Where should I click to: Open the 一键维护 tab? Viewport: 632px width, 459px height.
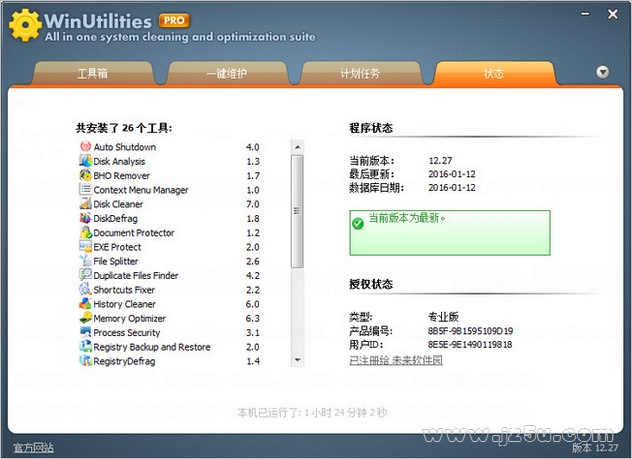coord(227,73)
